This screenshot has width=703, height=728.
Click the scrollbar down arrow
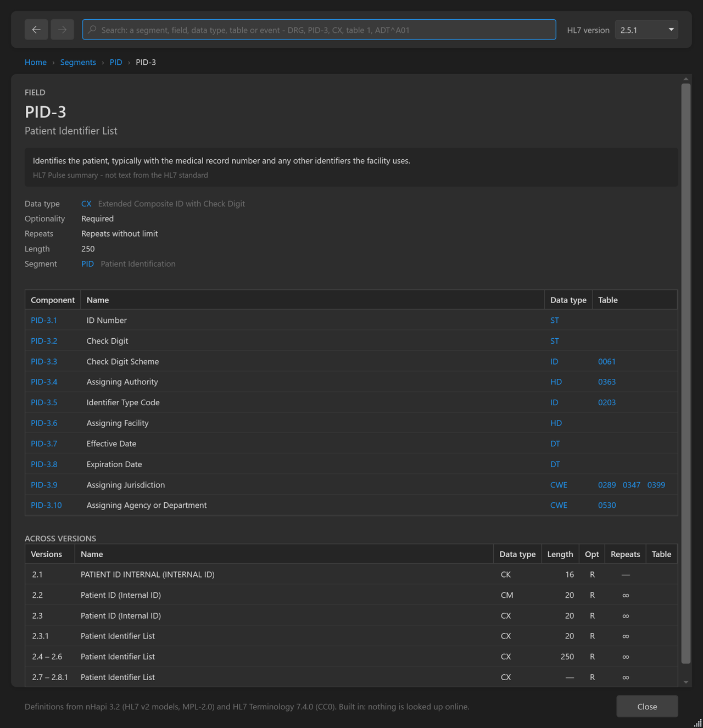[685, 682]
